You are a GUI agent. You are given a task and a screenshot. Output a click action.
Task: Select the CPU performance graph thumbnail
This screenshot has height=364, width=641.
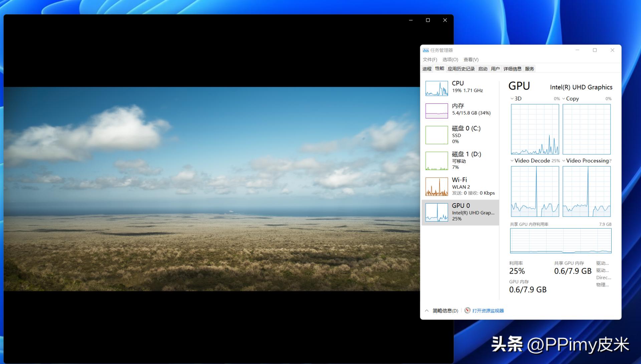436,88
